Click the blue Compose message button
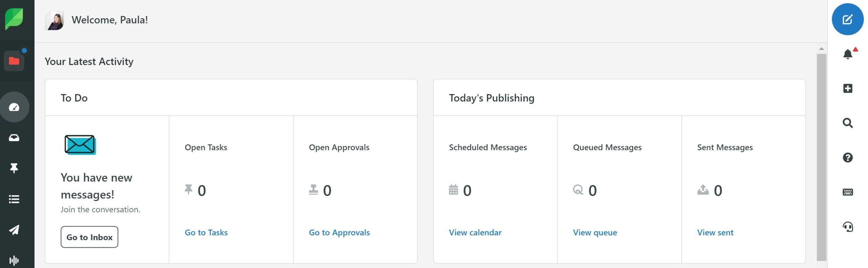This screenshot has height=268, width=868. pos(847,19)
